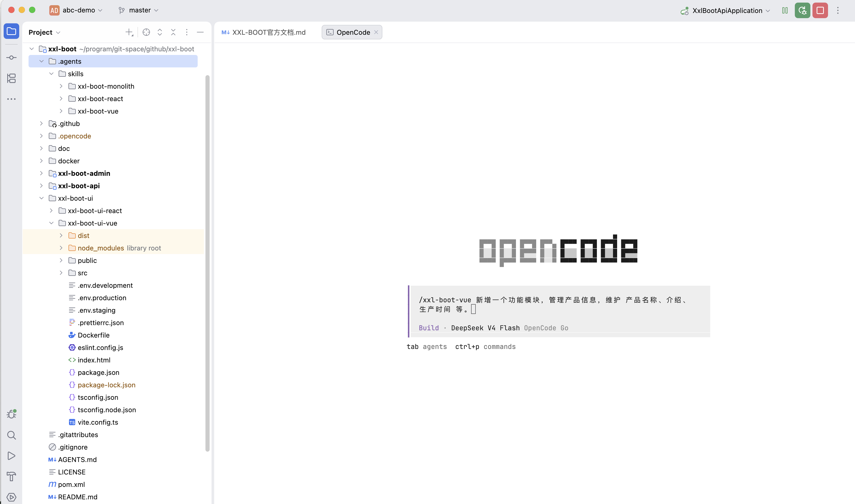855x504 pixels.
Task: Expand the node_modules library root
Action: pyautogui.click(x=61, y=248)
